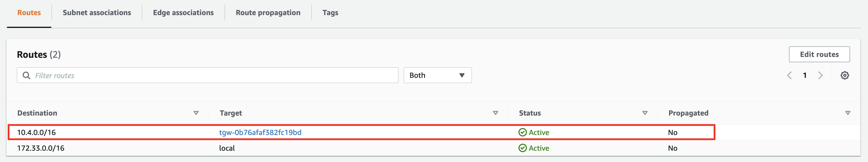Image resolution: width=868 pixels, height=162 pixels.
Task: Click page number 1 indicator
Action: coord(805,75)
